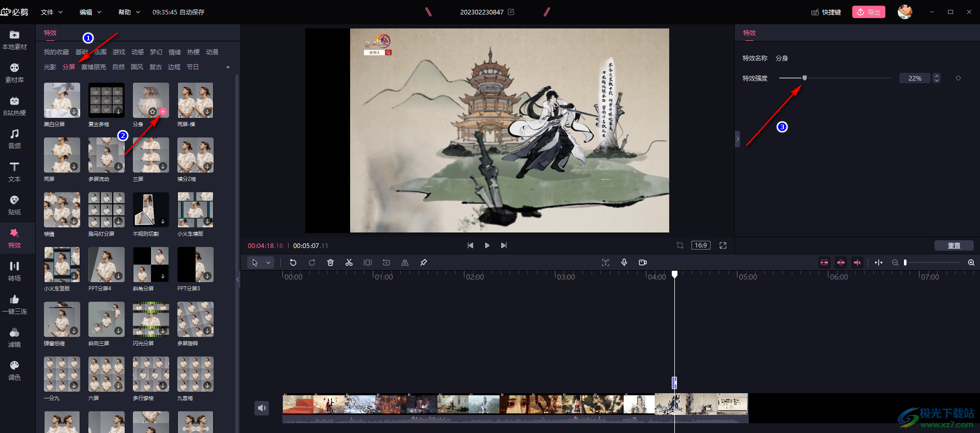
Task: Open the 一键三连 panel
Action: (x=14, y=304)
